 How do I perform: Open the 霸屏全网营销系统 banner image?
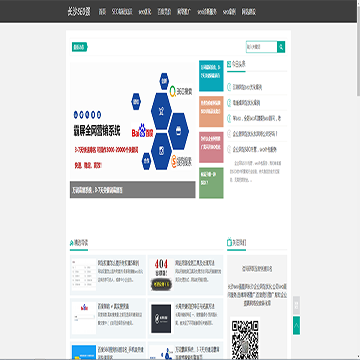point(132,122)
